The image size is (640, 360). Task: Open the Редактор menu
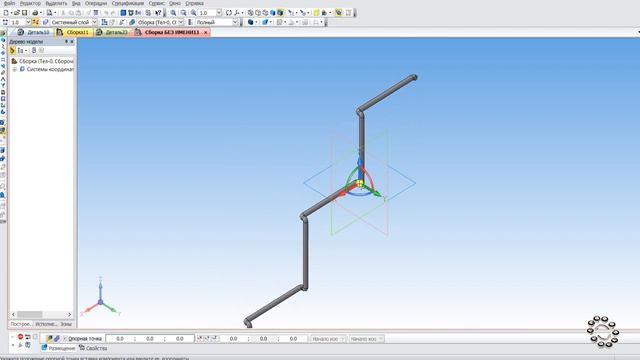coord(31,3)
